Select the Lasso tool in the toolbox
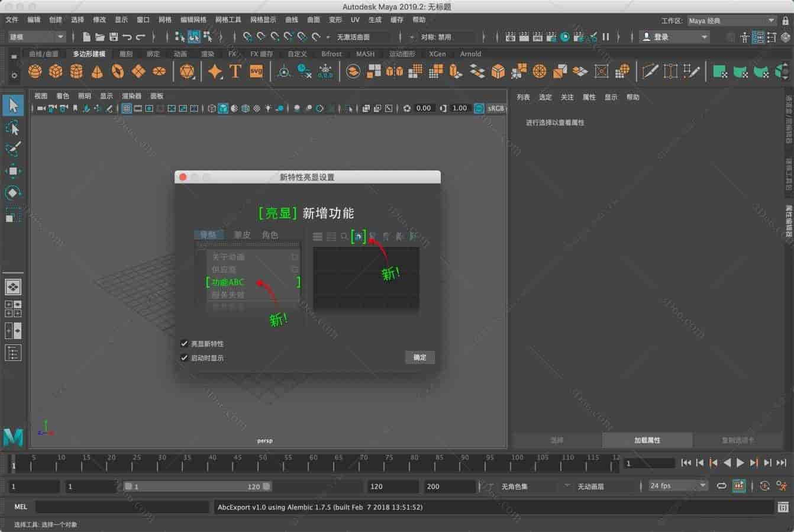Screen dimensions: 794x532 (x=13, y=128)
